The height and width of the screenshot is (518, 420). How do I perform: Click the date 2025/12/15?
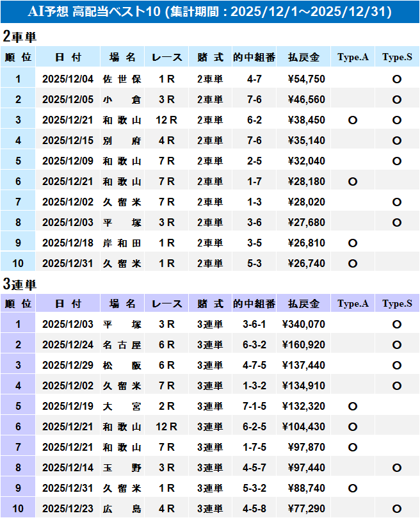(x=68, y=140)
